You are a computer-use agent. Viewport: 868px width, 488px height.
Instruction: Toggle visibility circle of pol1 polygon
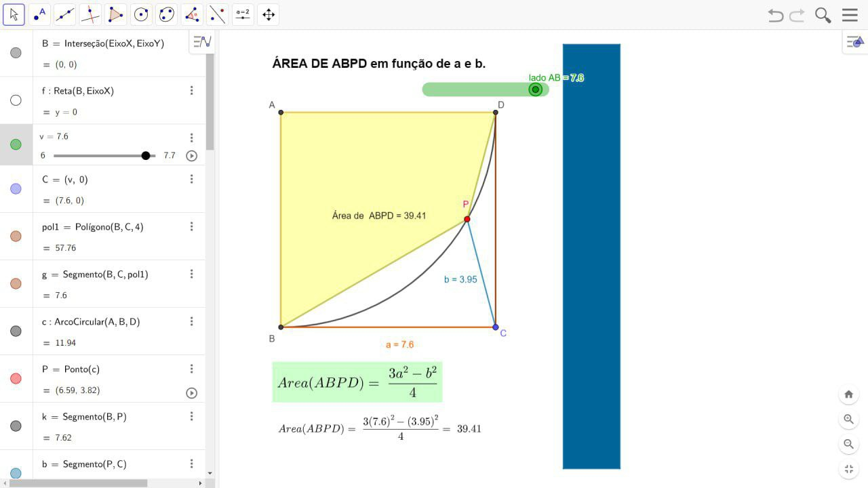point(16,237)
